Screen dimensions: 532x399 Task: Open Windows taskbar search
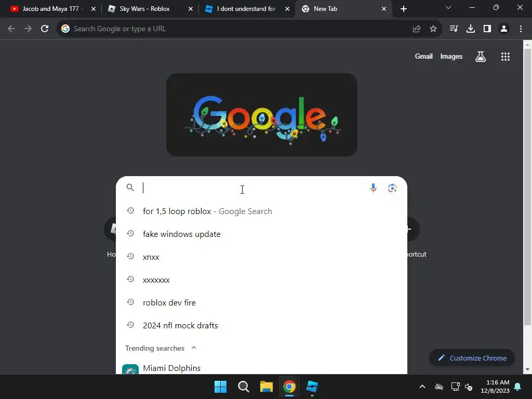pyautogui.click(x=243, y=387)
